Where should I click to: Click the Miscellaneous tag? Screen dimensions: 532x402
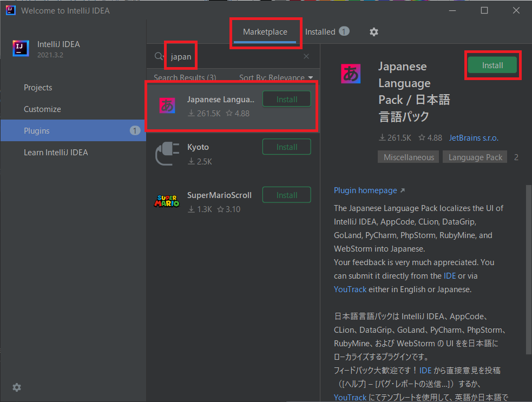(409, 157)
